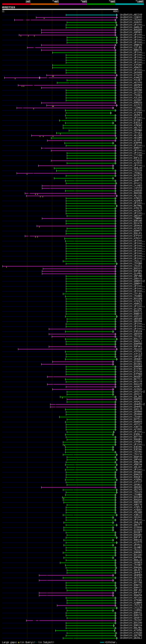146x644 pixels.
Task: Click the purple ~60% legend segment
Action: (73, 4)
